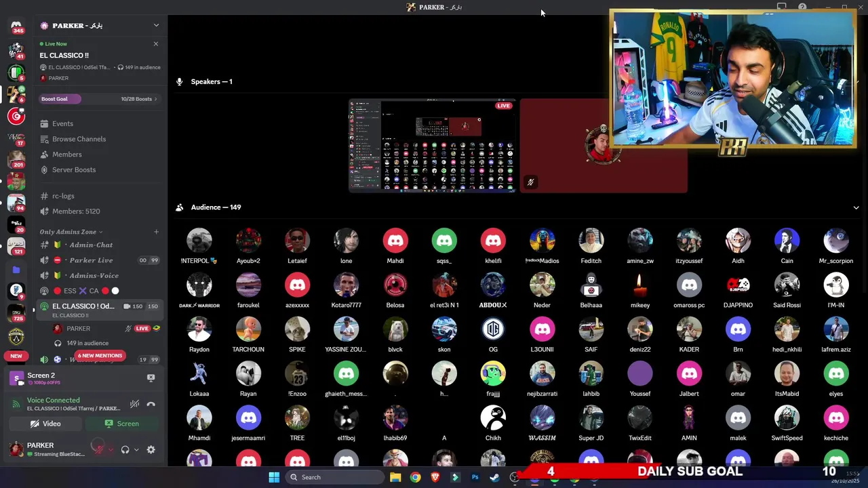Screen dimensions: 868x488
Task: Open PARKER user profile avatar
Action: (16, 449)
